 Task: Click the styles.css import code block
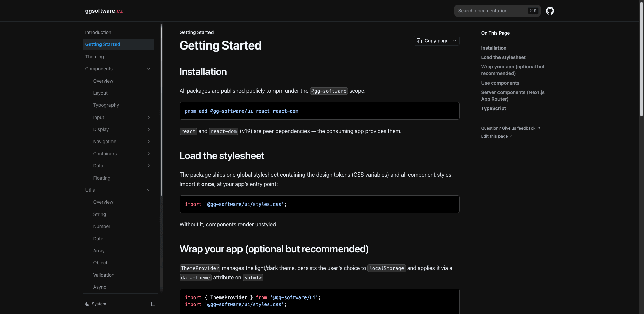point(319,204)
